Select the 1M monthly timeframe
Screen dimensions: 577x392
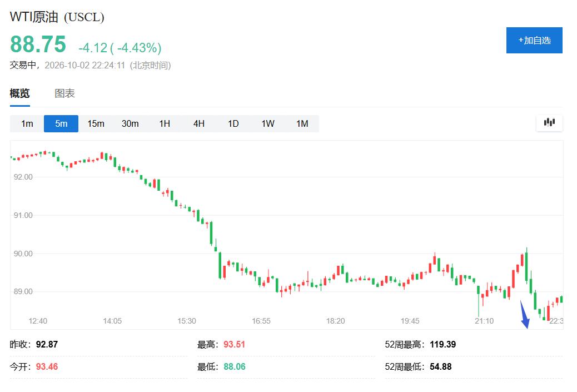click(x=302, y=123)
